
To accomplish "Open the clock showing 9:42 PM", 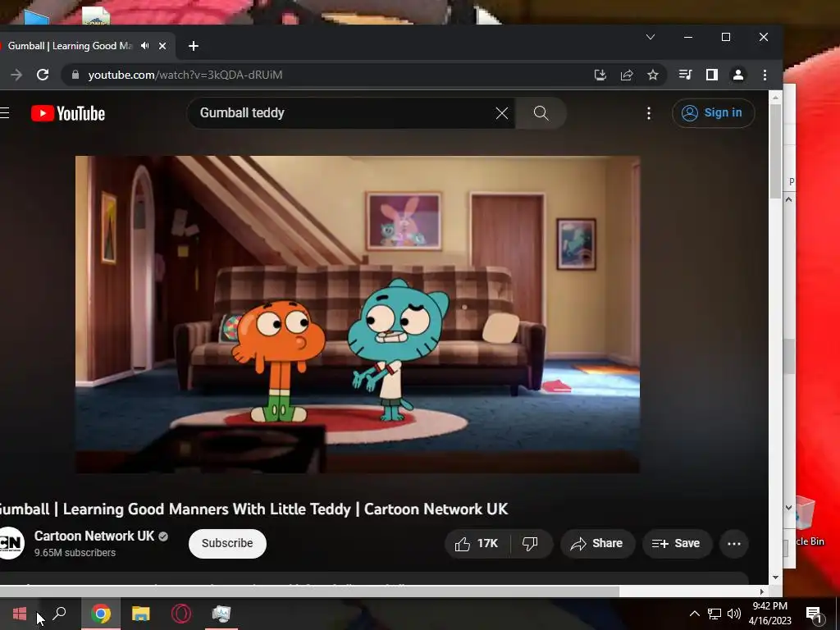I will tap(769, 614).
